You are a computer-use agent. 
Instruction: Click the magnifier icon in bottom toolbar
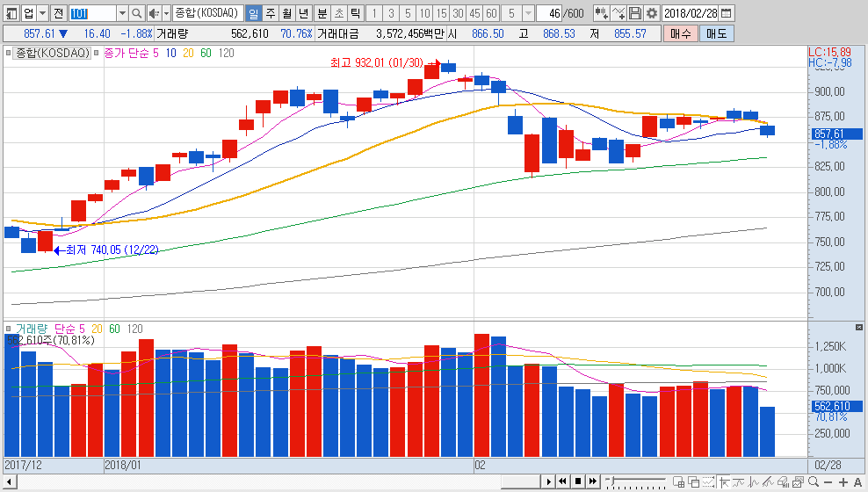click(814, 481)
